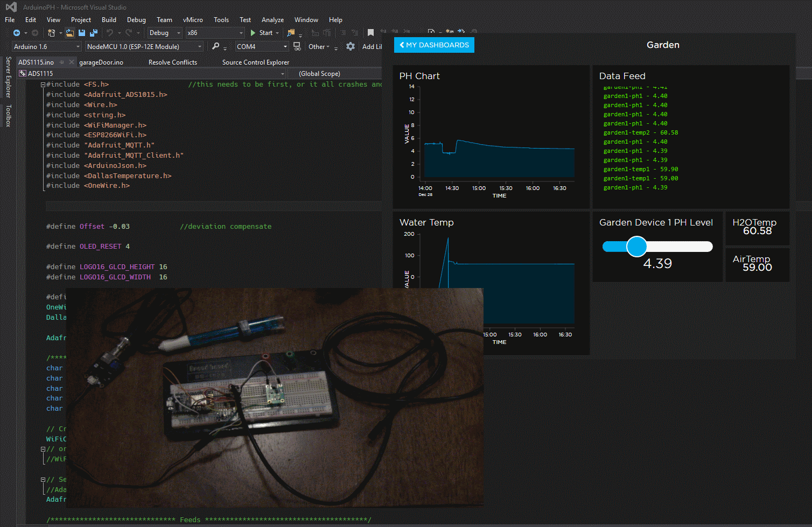This screenshot has height=527, width=812.
Task: Open the Toolbox side tab
Action: point(8,116)
